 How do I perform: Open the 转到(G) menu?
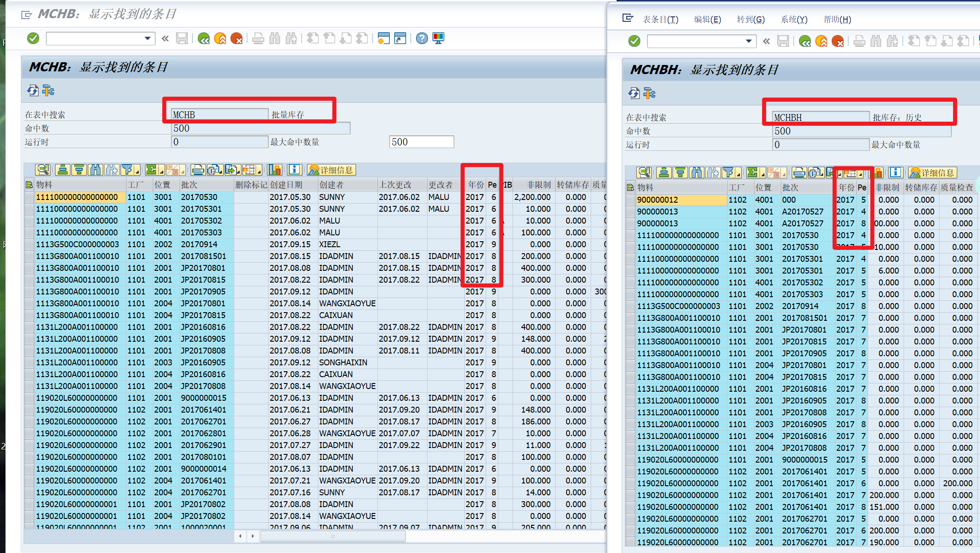click(x=750, y=20)
